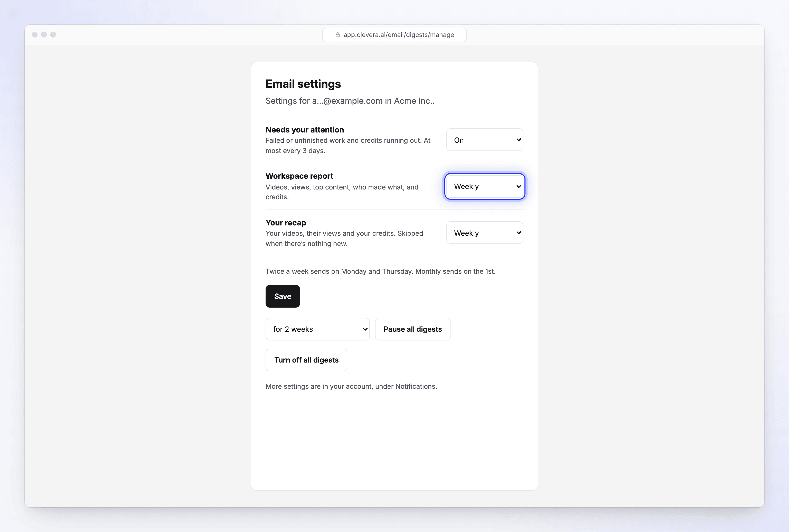Click the 'Failed or unfinished work' description
789x532 pixels.
point(348,146)
